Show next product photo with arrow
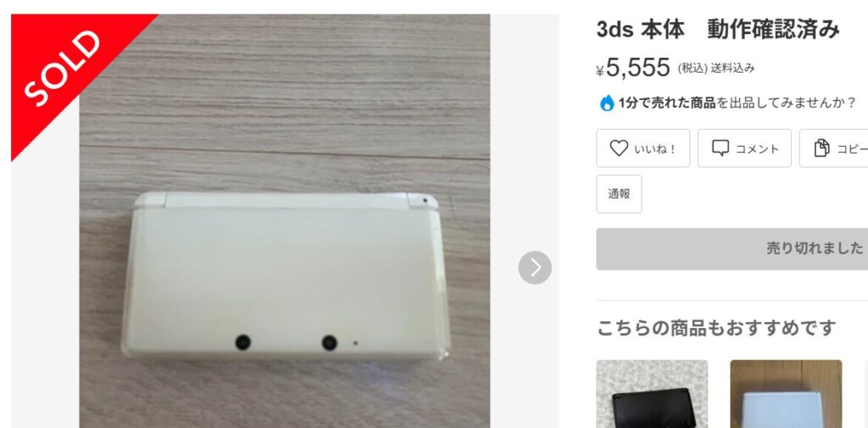Screen dimensions: 868x428 click(535, 268)
